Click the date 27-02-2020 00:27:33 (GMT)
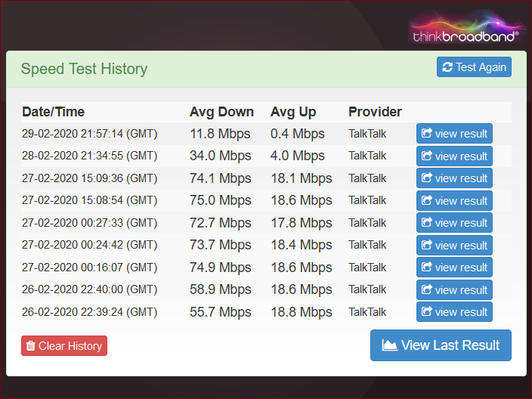This screenshot has width=532, height=399. pos(90,223)
